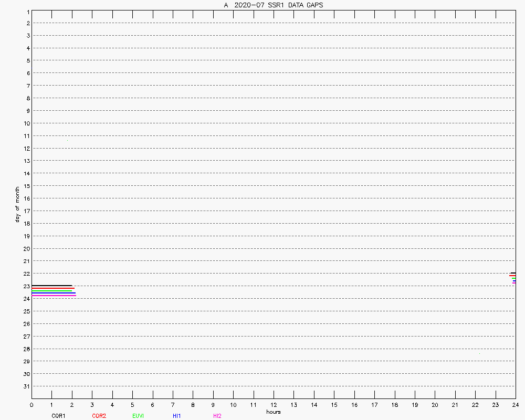Click day 31 on the y-axis
Screen dimensions: 525x420
[26, 386]
